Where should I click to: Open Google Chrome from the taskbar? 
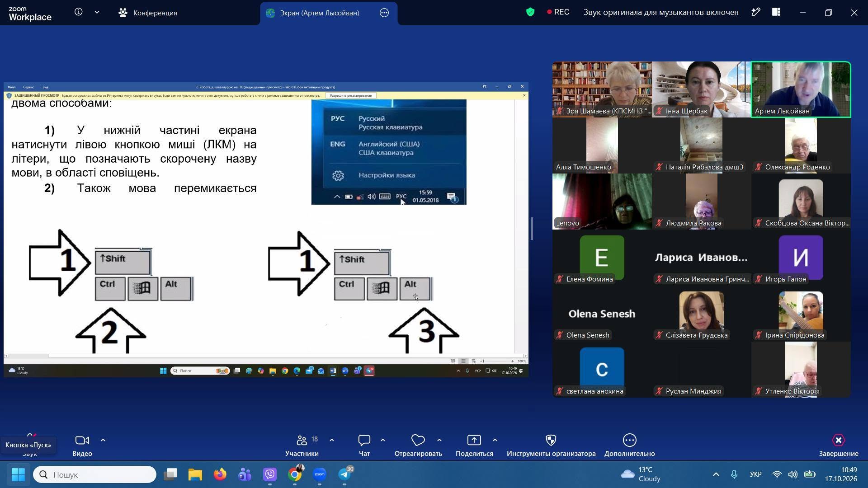295,474
